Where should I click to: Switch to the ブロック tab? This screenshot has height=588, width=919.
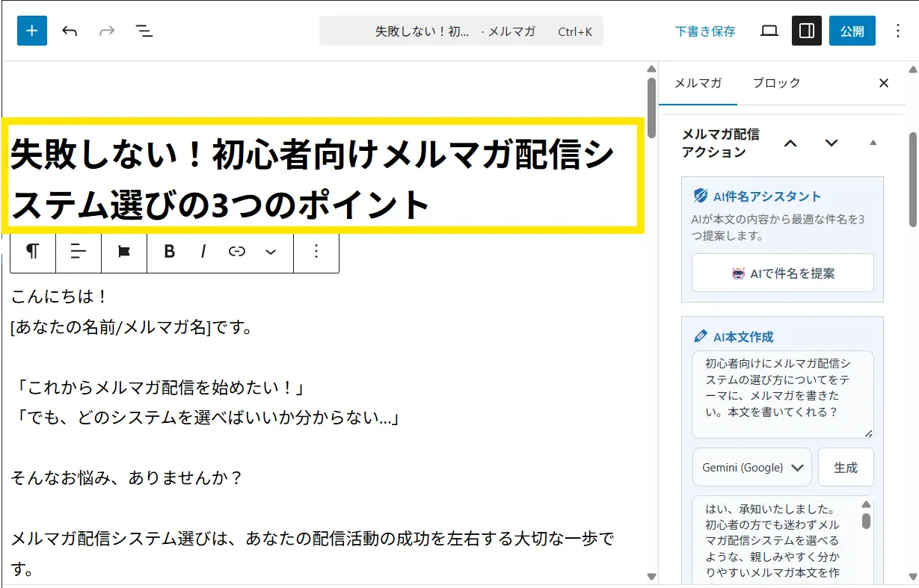point(776,83)
